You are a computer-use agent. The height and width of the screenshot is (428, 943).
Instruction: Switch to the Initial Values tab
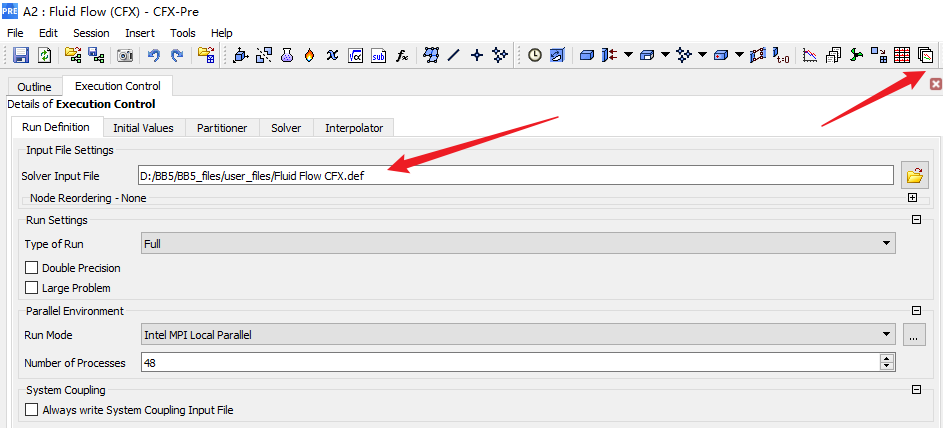click(143, 128)
